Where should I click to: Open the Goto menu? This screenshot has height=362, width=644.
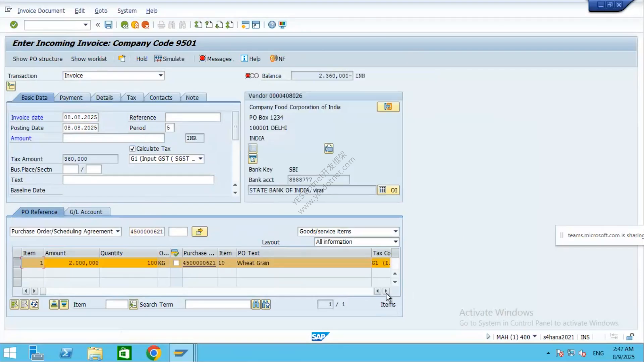pos(101,11)
